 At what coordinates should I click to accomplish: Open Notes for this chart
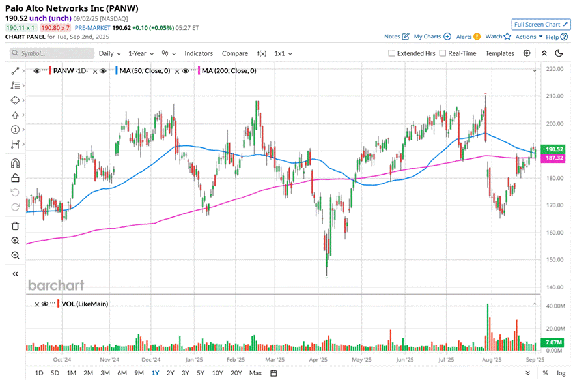tap(397, 37)
